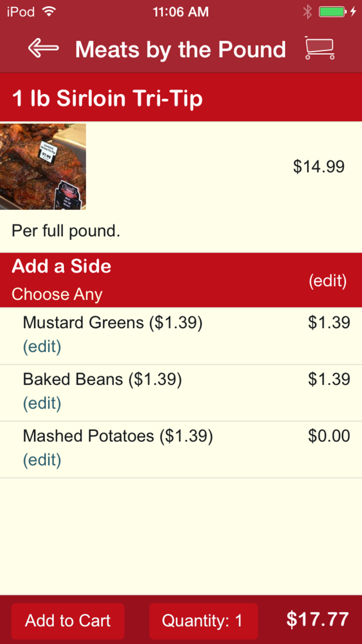Select the Mashed Potatoes ($1.39) row
Viewport: 362px width, 644px height.
point(181,450)
